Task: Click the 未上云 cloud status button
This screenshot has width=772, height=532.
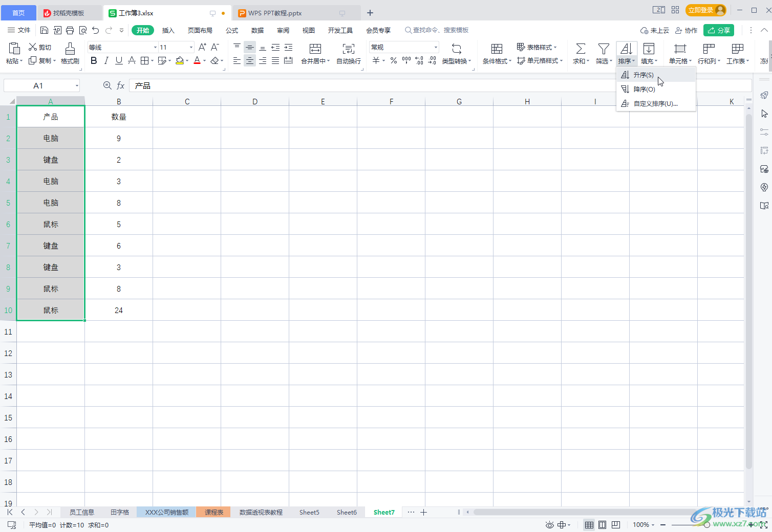Action: tap(655, 30)
